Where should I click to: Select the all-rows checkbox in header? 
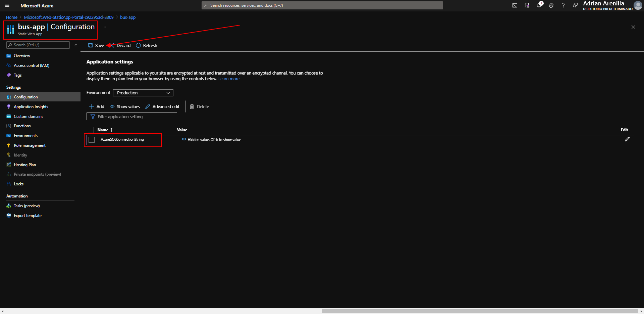pyautogui.click(x=91, y=130)
